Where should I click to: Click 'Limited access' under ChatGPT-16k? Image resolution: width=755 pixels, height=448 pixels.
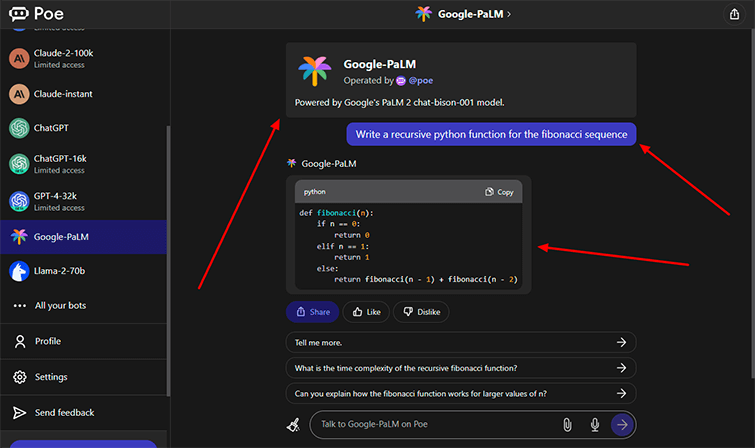point(59,171)
